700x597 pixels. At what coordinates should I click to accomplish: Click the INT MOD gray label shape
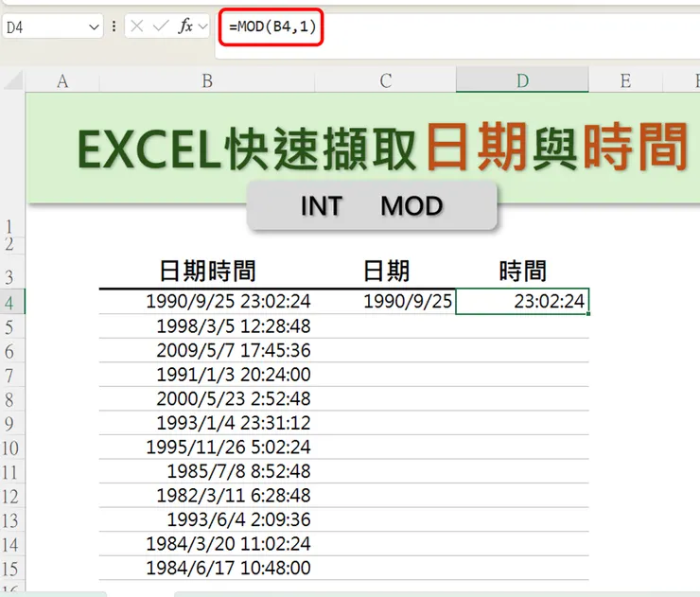click(x=372, y=206)
